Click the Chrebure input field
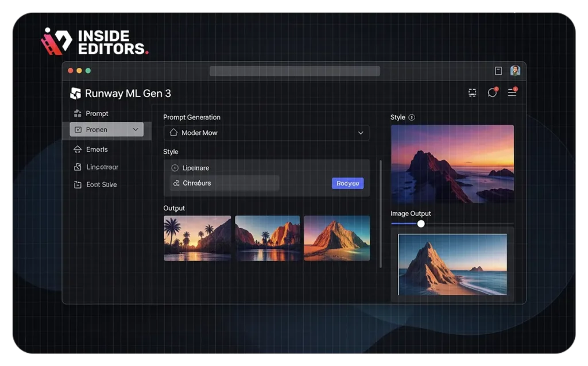The height and width of the screenshot is (366, 588). pos(225,183)
